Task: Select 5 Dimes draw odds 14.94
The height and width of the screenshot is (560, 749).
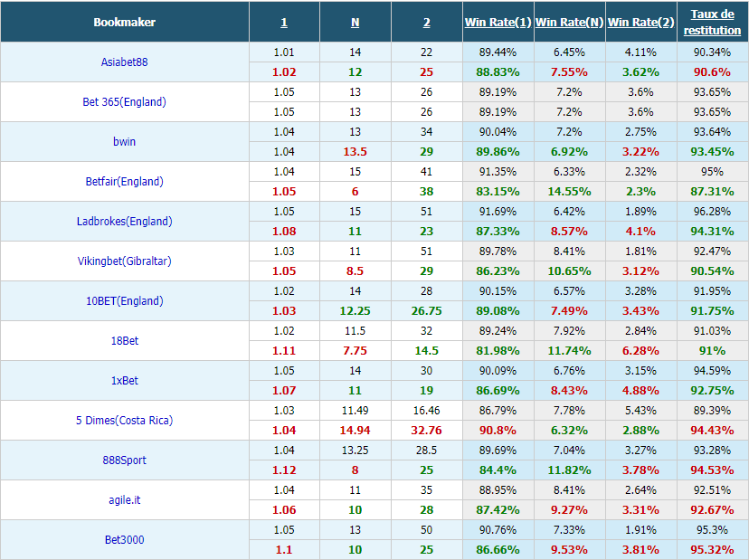Action: coord(355,431)
